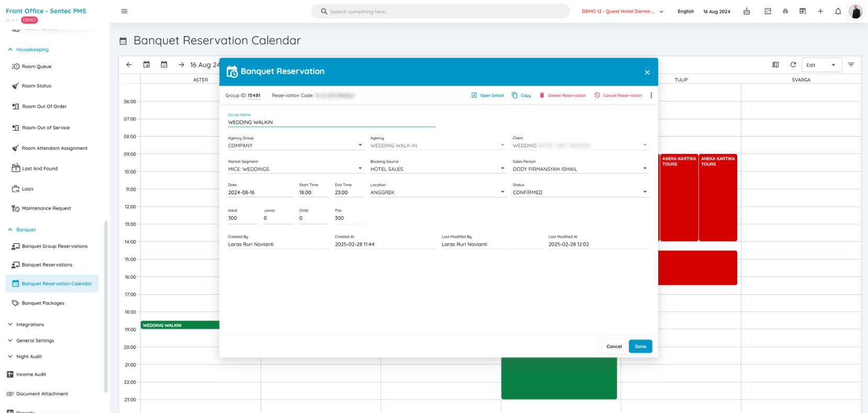Open the three-dot more options menu
This screenshot has width=868, height=413.
[651, 95]
